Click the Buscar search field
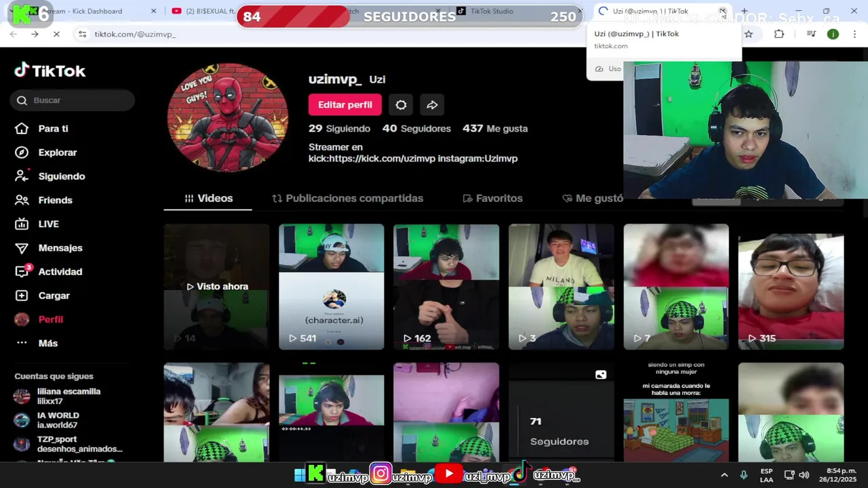868x488 pixels. pyautogui.click(x=73, y=100)
